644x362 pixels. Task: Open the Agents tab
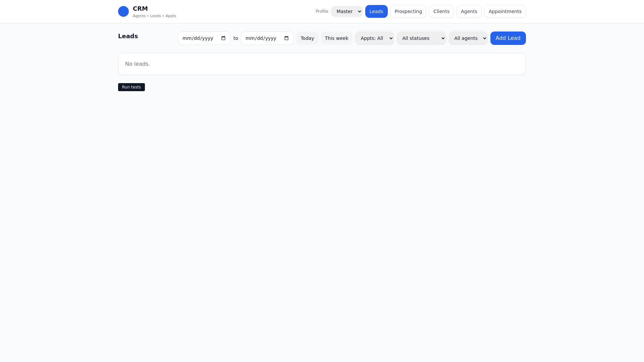click(469, 11)
